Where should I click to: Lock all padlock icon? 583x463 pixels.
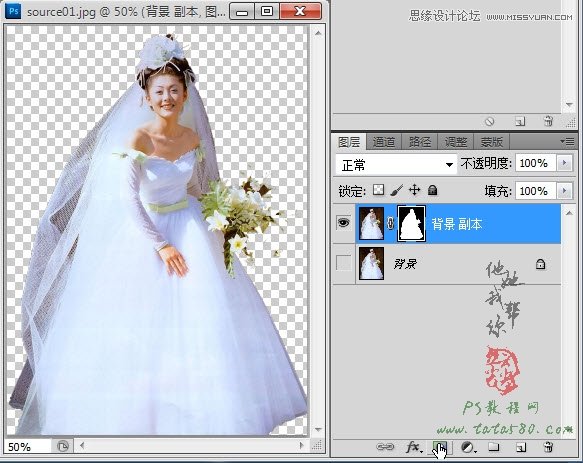[432, 190]
